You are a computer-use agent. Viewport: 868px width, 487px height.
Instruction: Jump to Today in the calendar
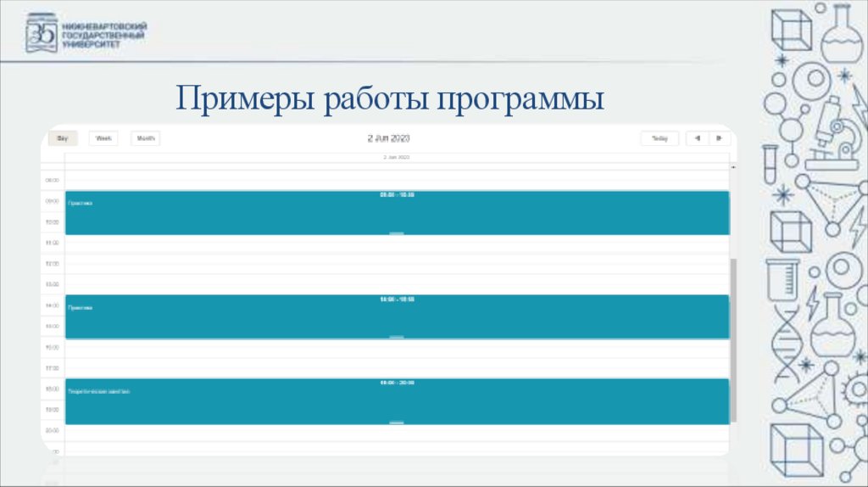659,138
